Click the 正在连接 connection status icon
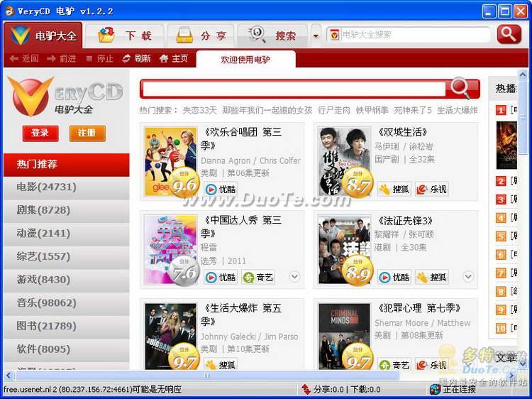Viewport: 532px width, 399px height. [435, 389]
